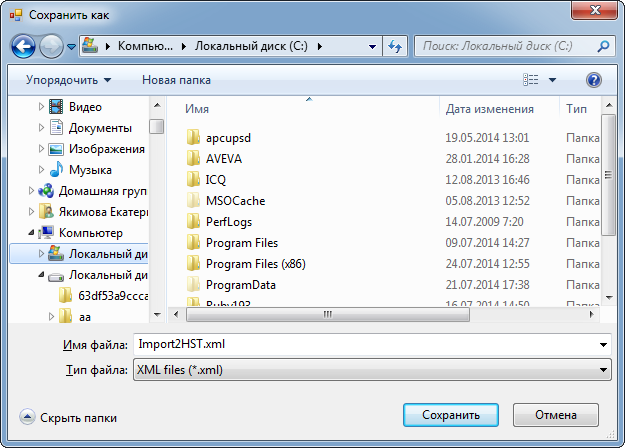Click the refresh button beside address bar
The height and width of the screenshot is (448, 625).
395,46
